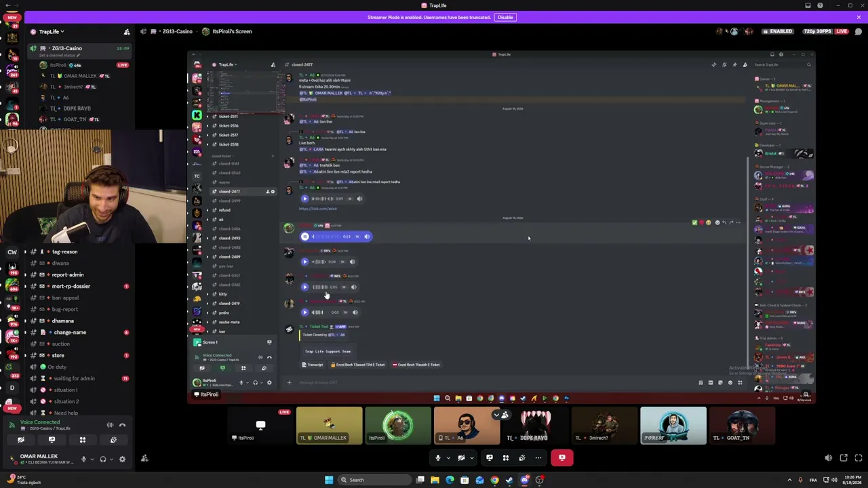Pop out the stream window

pyautogui.click(x=844, y=458)
